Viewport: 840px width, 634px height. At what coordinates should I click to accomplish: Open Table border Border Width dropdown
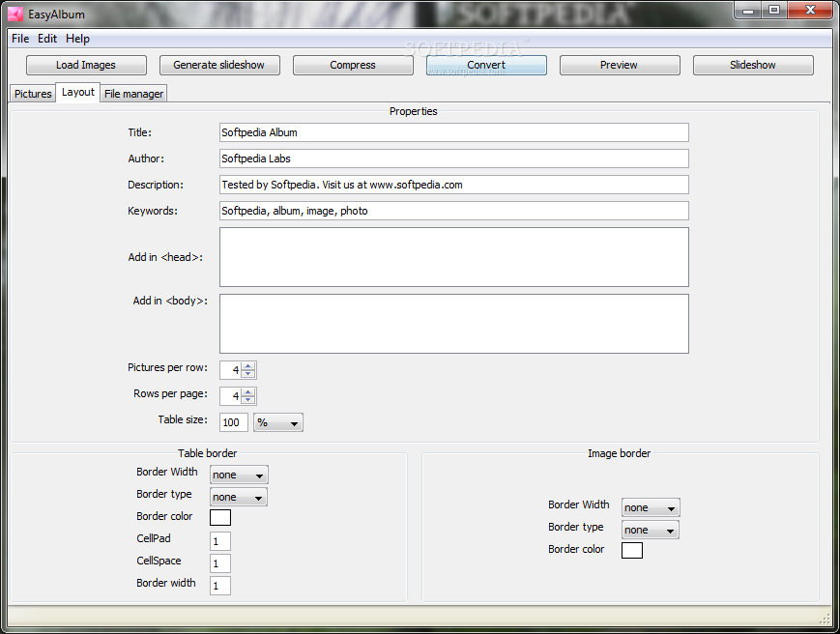pyautogui.click(x=239, y=475)
